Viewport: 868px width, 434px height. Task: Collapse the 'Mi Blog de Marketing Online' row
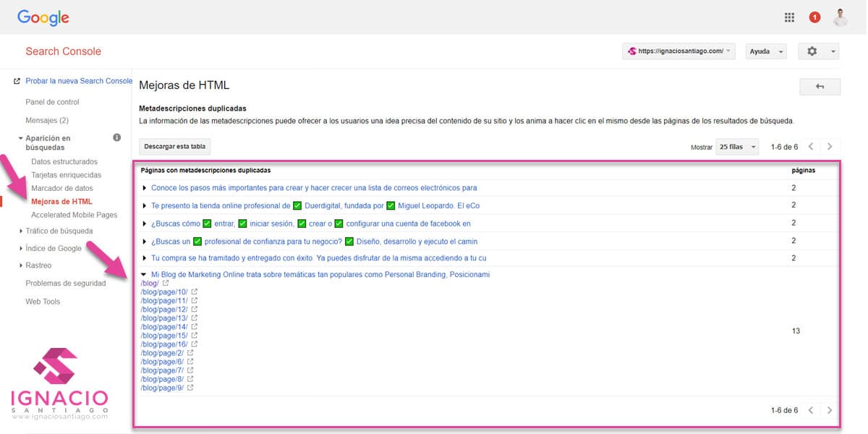145,275
